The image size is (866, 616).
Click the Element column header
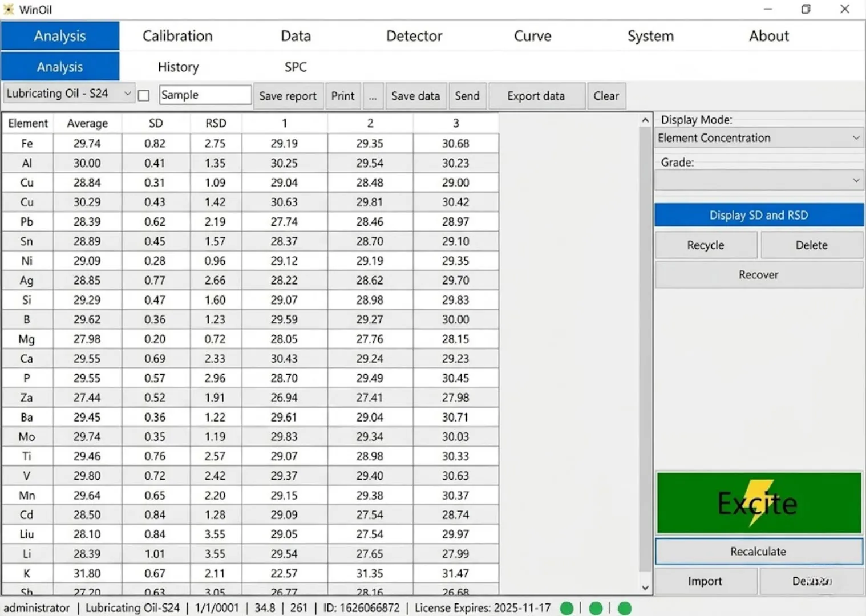coord(28,123)
